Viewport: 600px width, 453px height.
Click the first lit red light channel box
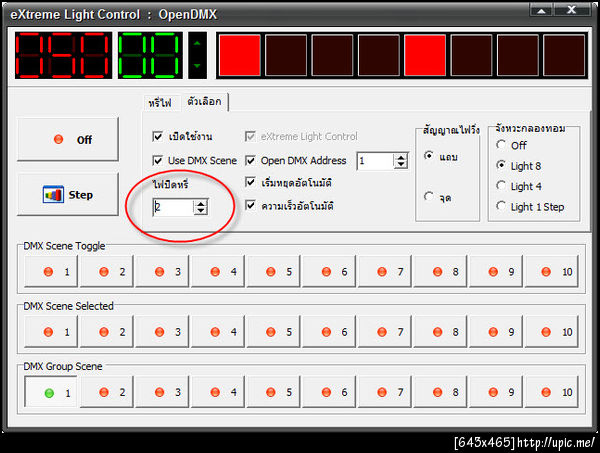click(240, 55)
